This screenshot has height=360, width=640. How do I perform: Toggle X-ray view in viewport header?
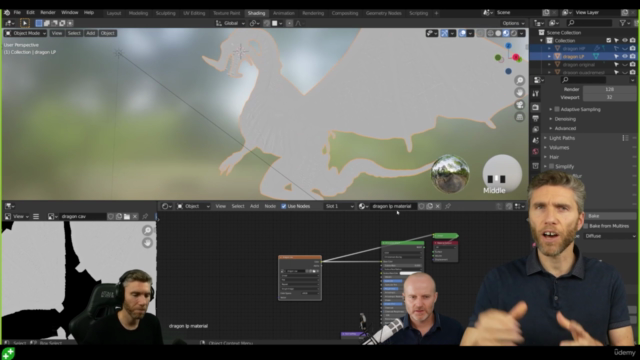tap(480, 33)
